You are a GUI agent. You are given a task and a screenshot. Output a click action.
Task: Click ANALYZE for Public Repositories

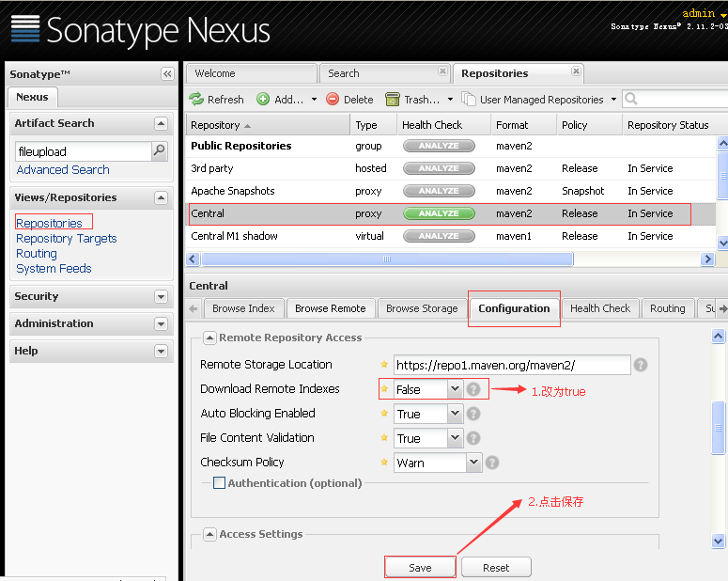439,146
